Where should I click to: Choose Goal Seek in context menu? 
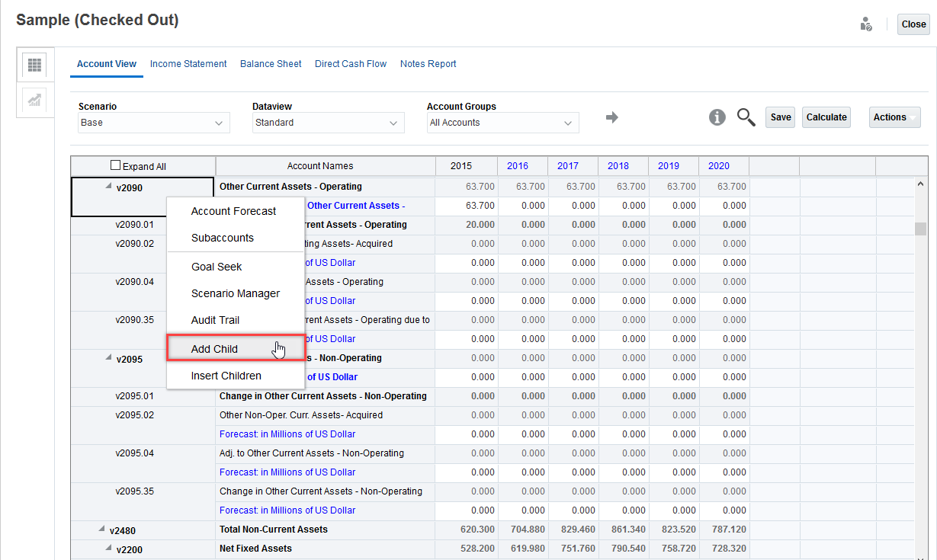(217, 267)
